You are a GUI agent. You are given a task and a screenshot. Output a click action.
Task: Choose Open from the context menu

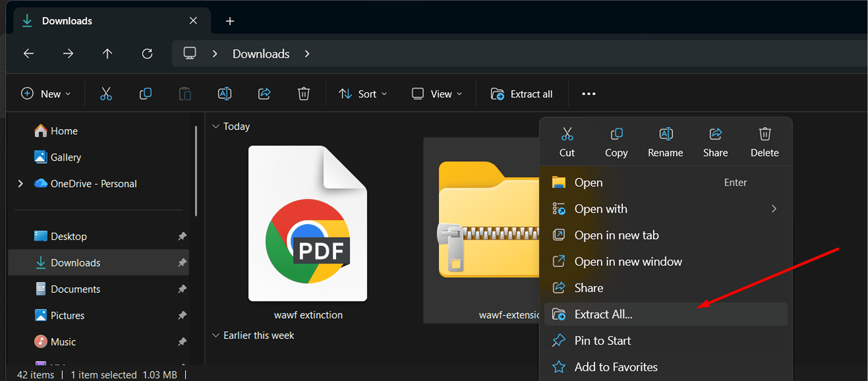point(665,182)
